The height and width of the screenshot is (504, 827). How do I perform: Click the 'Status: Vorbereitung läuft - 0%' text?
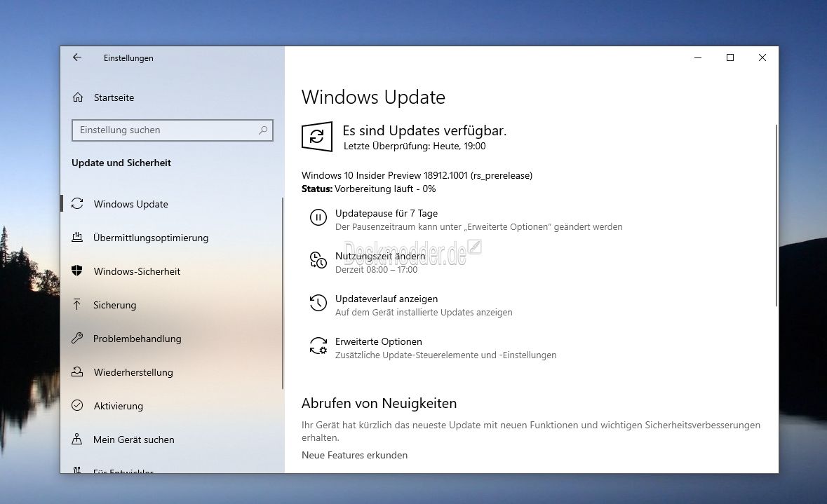click(369, 189)
